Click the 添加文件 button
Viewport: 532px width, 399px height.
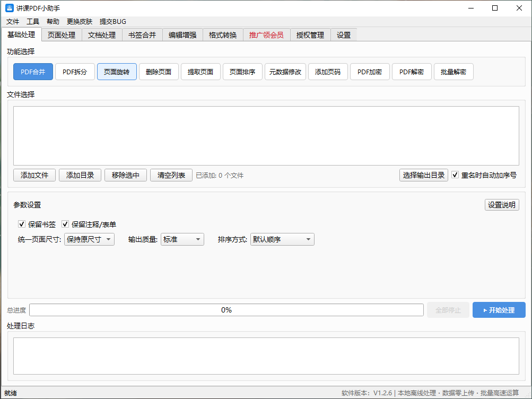click(x=34, y=176)
